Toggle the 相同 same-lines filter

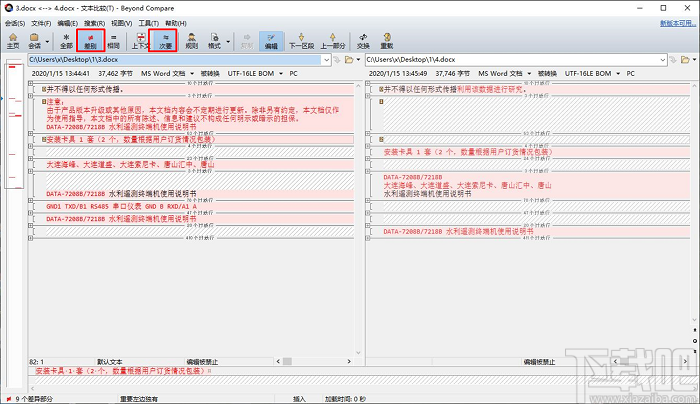(x=113, y=41)
